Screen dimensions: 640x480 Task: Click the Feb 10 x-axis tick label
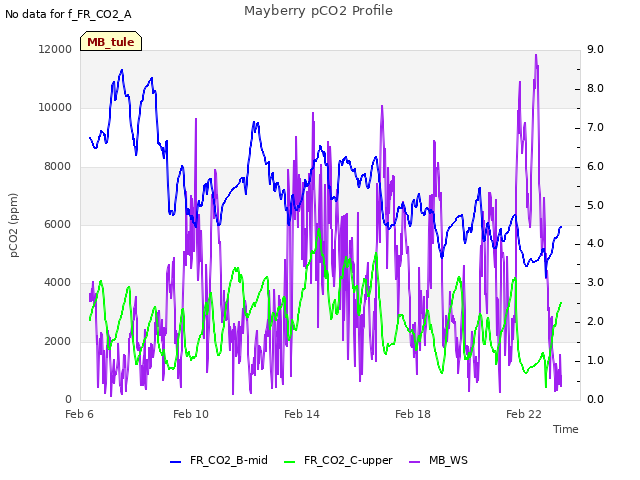click(191, 414)
